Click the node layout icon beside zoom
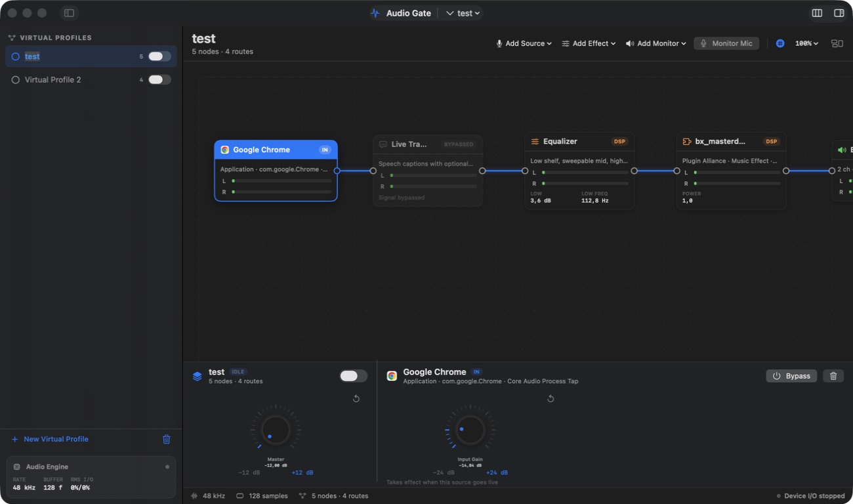The width and height of the screenshot is (853, 504). point(837,43)
